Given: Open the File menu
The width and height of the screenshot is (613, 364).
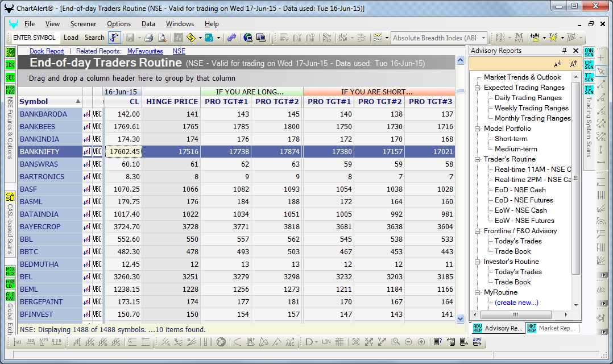Looking at the screenshot, I should coord(30,24).
